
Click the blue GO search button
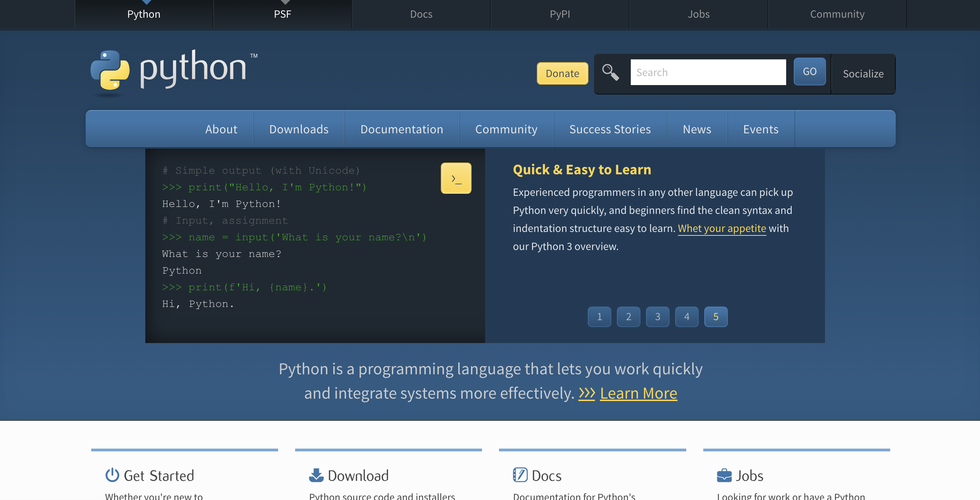pos(810,72)
